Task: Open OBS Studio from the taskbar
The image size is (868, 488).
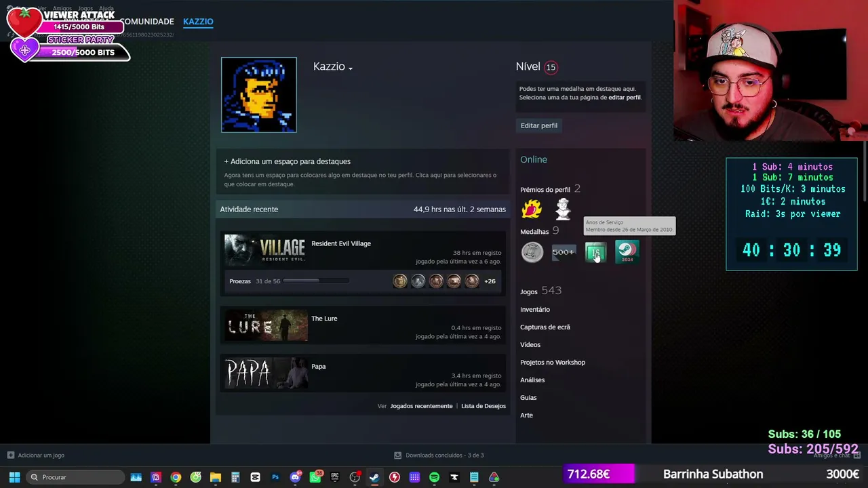Action: (x=355, y=477)
